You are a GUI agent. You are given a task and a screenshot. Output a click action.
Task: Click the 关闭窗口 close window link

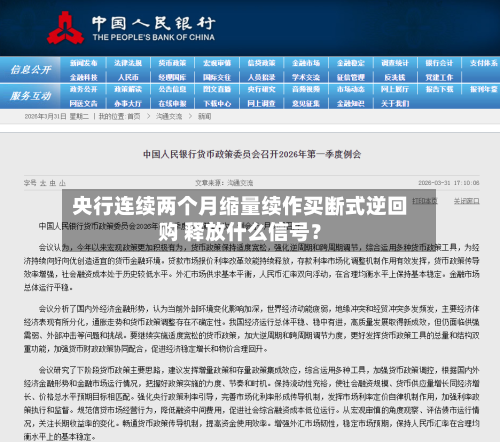pos(467,201)
